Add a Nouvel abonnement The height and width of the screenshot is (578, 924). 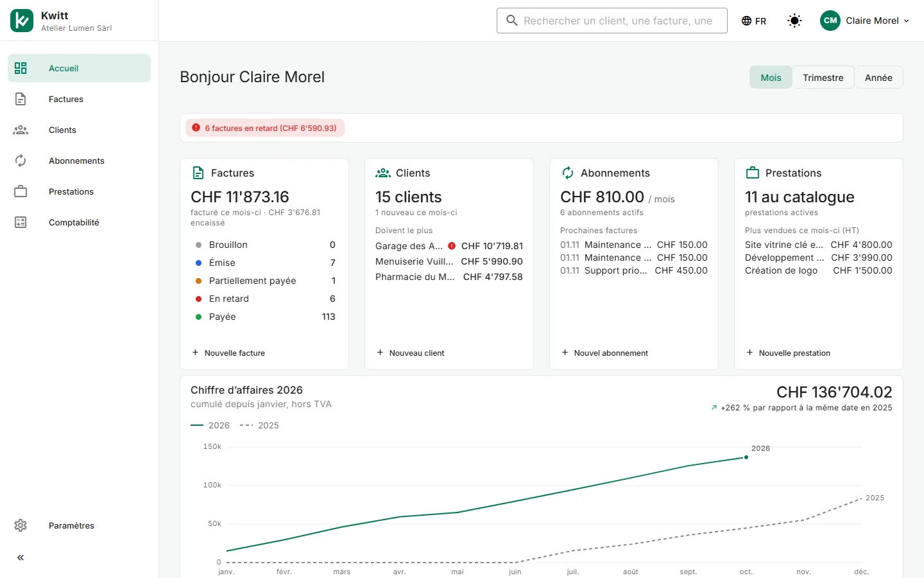click(605, 353)
